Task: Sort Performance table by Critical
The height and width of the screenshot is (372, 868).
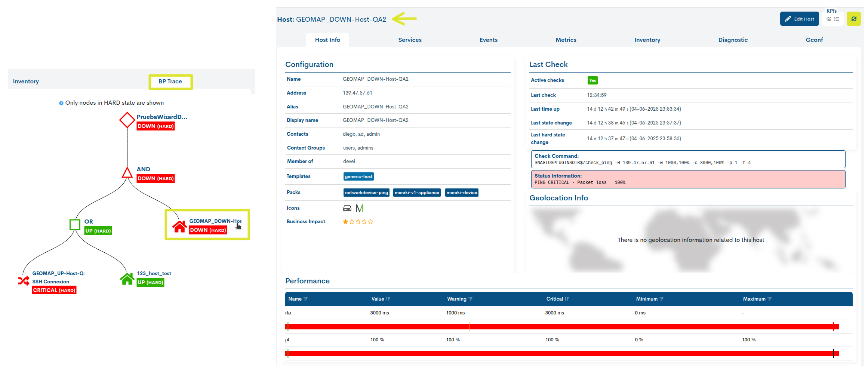Action: [x=557, y=299]
